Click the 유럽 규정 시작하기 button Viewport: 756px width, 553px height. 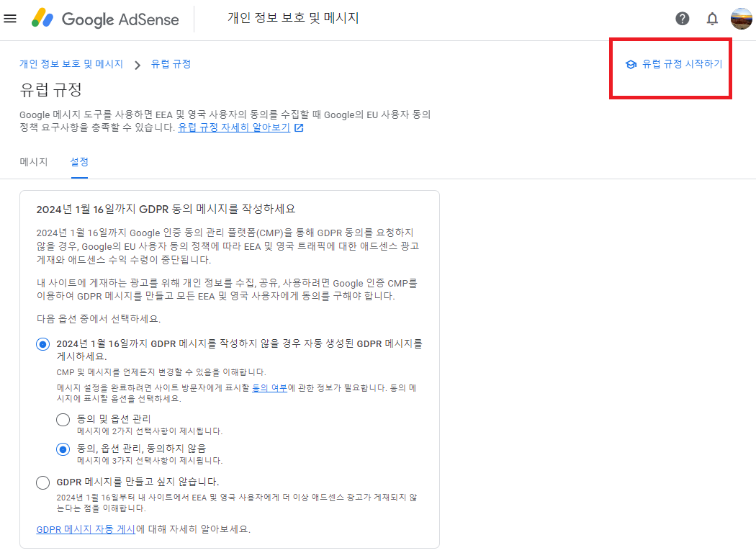coord(674,64)
